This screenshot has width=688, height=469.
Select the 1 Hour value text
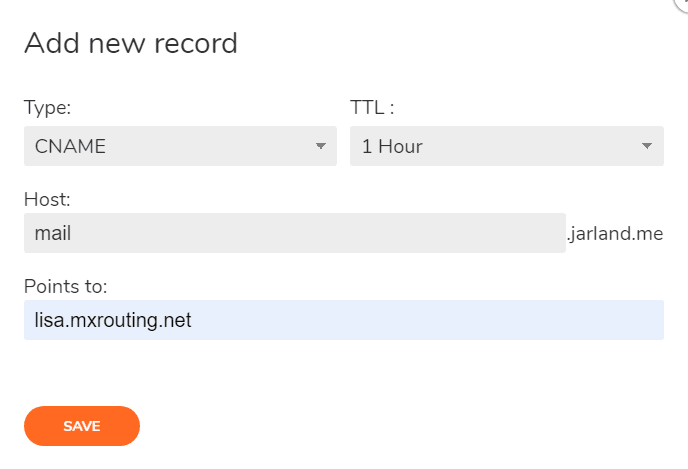tap(392, 146)
